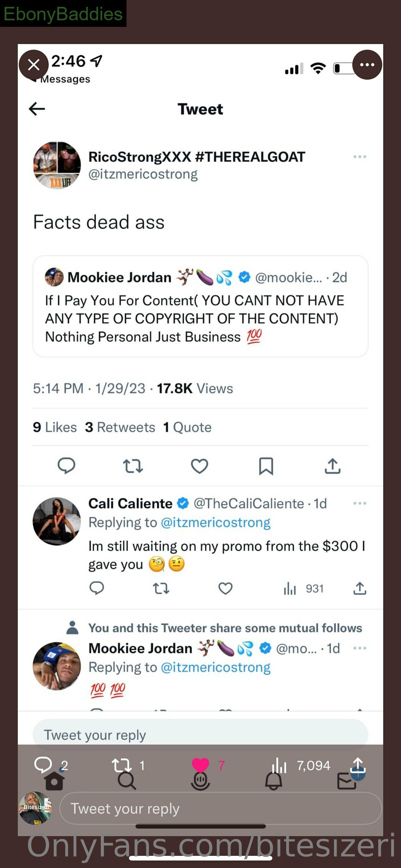Image resolution: width=401 pixels, height=868 pixels.
Task: Open the three-dot overlay menu at top right
Action: pyautogui.click(x=367, y=65)
